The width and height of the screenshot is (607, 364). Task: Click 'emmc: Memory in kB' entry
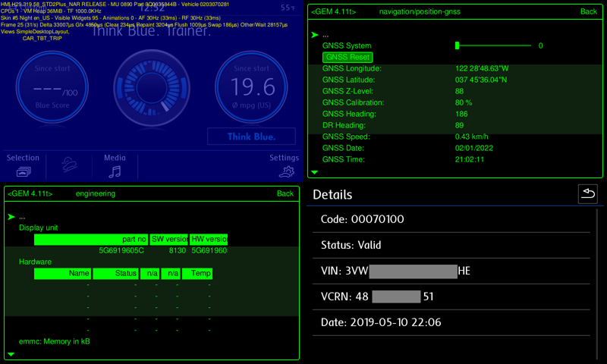pos(55,341)
